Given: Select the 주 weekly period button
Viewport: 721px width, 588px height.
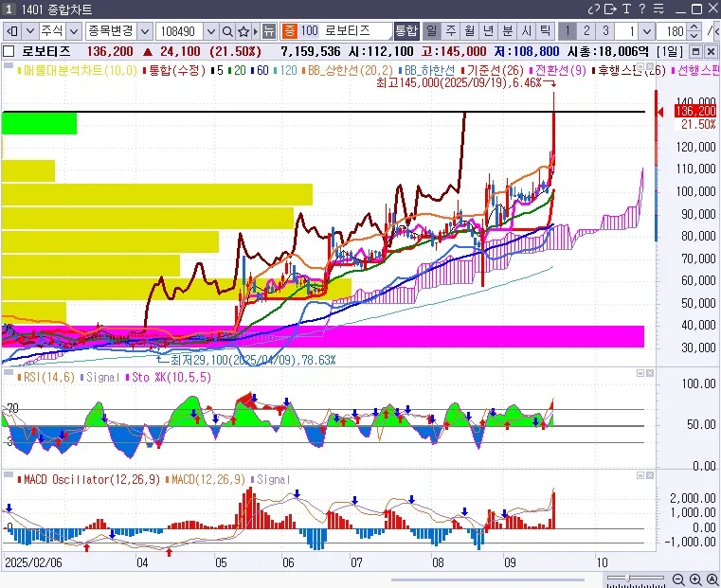Looking at the screenshot, I should pyautogui.click(x=450, y=31).
